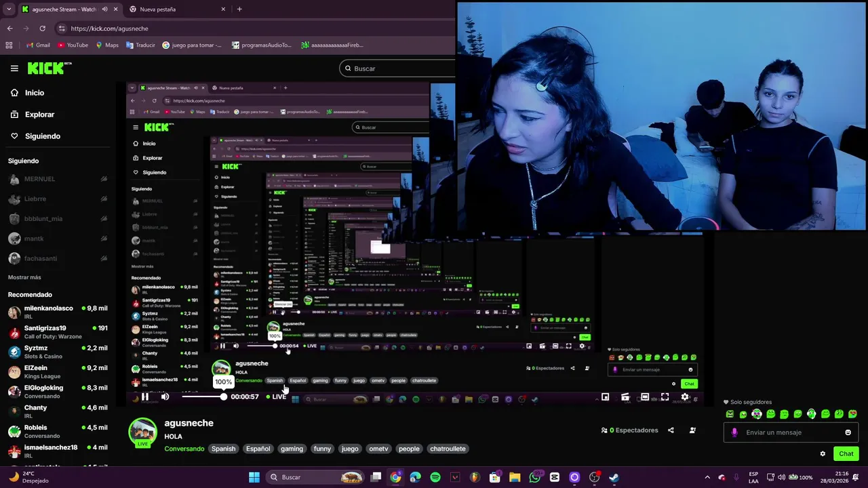The image size is (868, 488).
Task: Select the gaming tag
Action: (292, 449)
